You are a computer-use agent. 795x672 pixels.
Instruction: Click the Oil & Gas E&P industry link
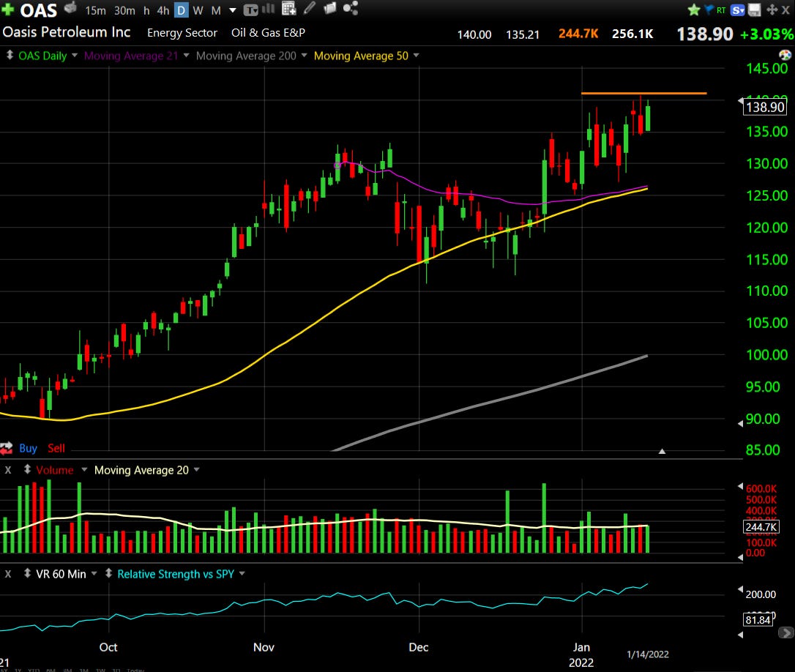click(268, 33)
